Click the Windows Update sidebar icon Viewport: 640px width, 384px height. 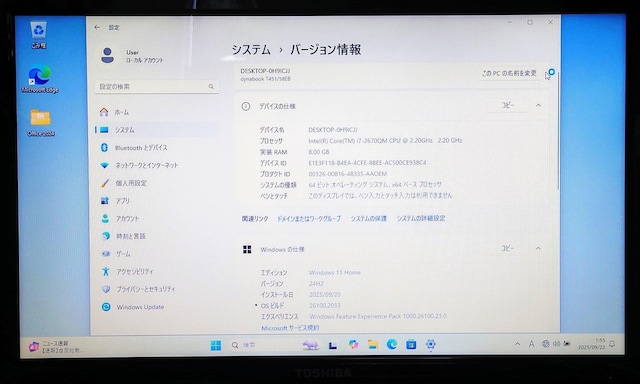click(x=106, y=307)
